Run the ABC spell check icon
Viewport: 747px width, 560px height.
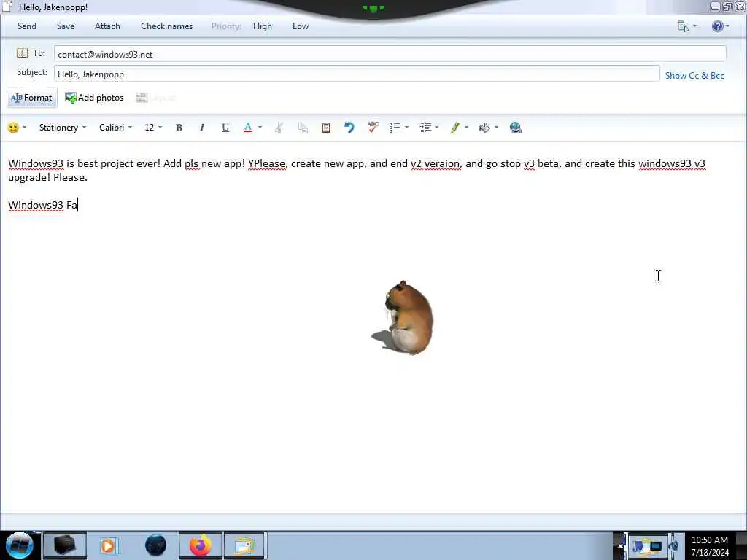tap(373, 127)
